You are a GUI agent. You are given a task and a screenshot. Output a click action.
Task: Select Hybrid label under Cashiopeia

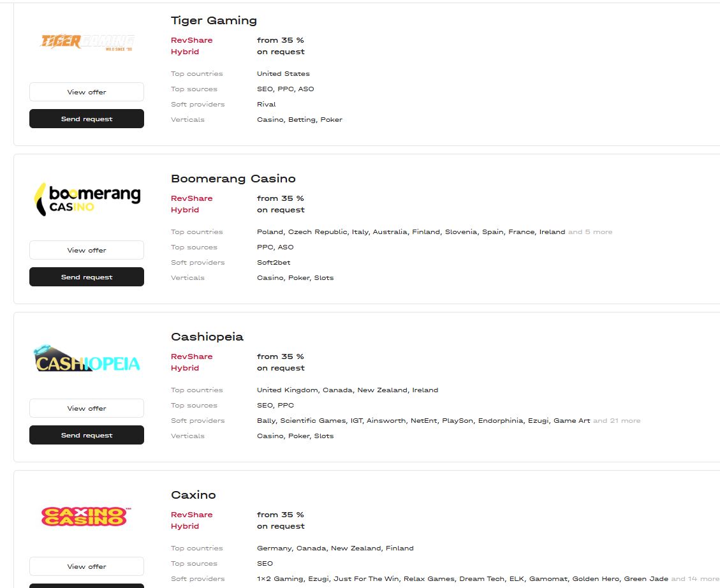click(x=184, y=368)
